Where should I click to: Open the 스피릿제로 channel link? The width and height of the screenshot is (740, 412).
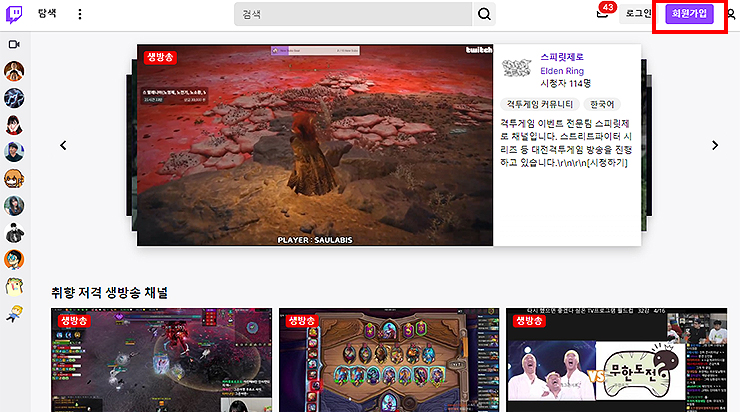(562, 57)
